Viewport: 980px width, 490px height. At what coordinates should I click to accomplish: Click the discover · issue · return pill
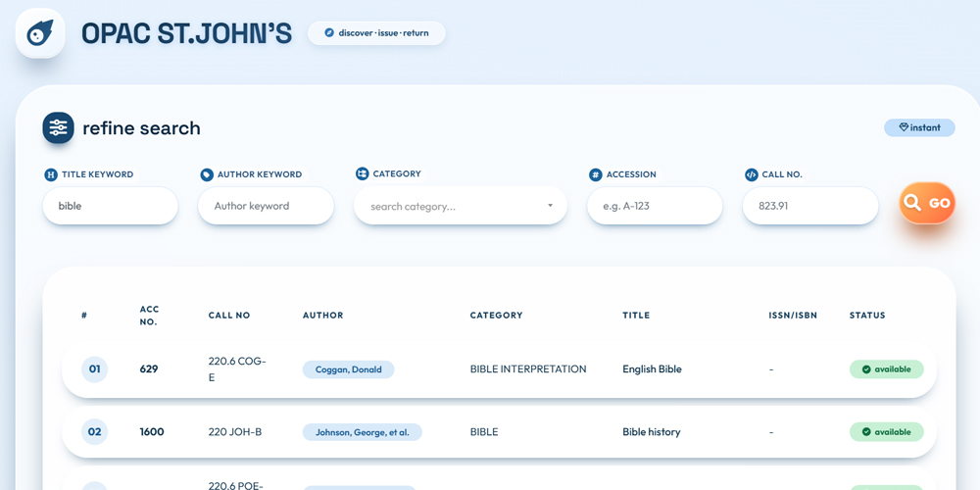(376, 33)
